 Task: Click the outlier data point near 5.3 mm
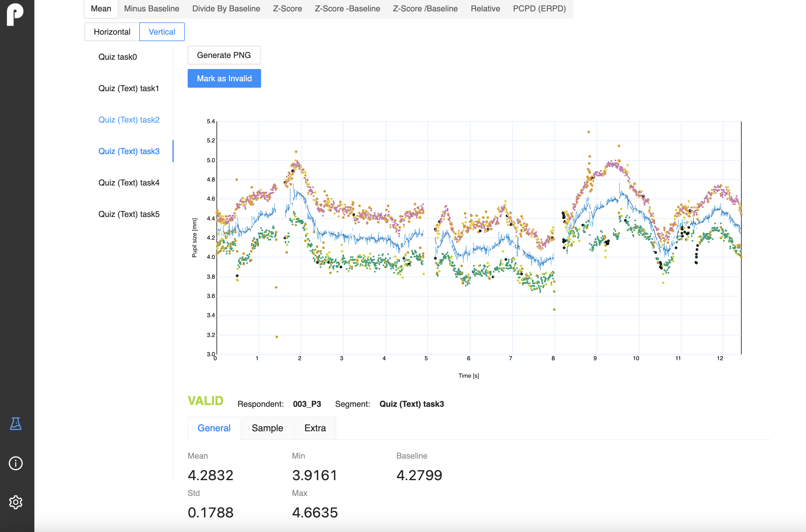pos(588,132)
